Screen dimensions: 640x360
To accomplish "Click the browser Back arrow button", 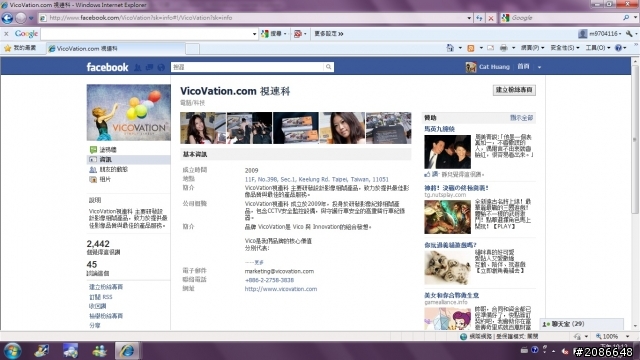I will [7, 18].
